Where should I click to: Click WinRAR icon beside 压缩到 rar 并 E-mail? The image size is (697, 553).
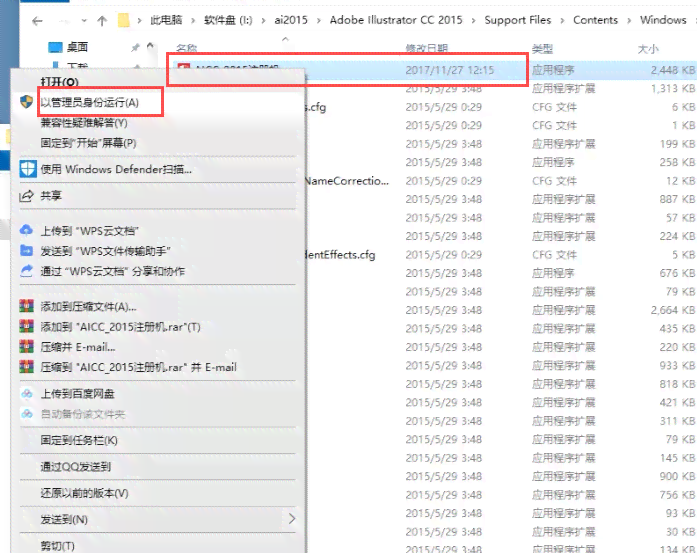tap(27, 367)
